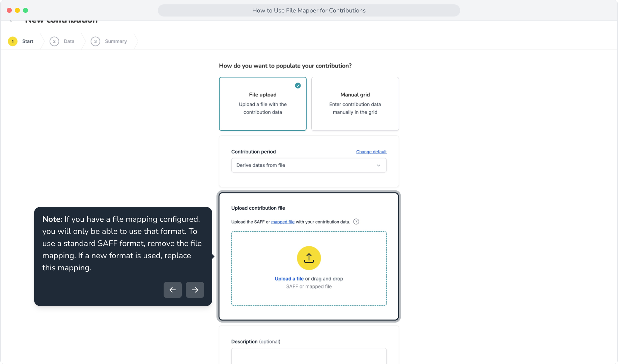618x364 pixels.
Task: Open the Contribution period dropdown
Action: coord(309,165)
